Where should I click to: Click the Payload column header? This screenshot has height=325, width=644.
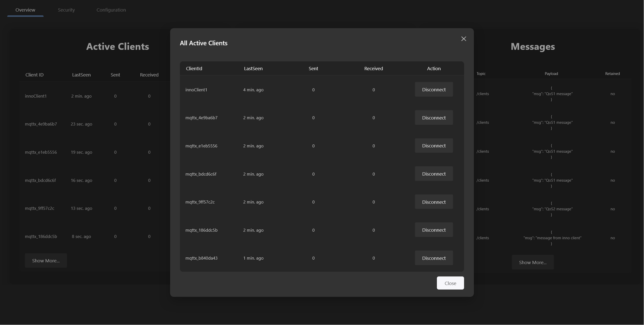[x=551, y=74]
